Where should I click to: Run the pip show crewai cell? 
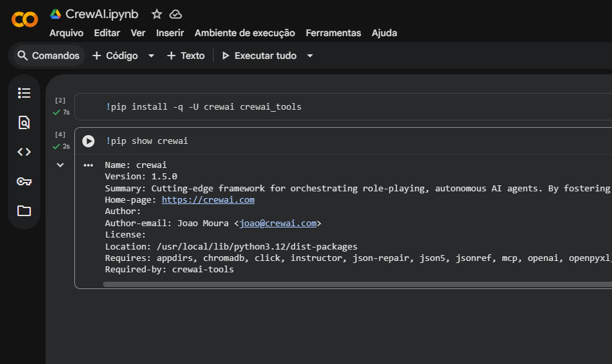pos(88,141)
